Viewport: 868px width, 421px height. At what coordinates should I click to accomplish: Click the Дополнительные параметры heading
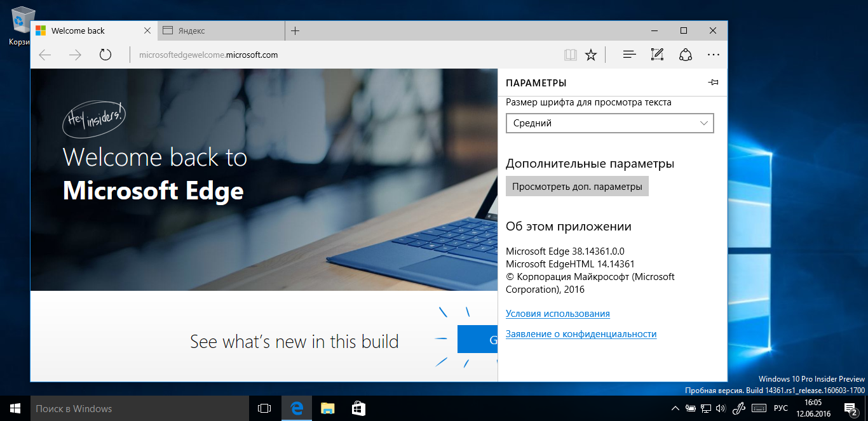tap(590, 164)
